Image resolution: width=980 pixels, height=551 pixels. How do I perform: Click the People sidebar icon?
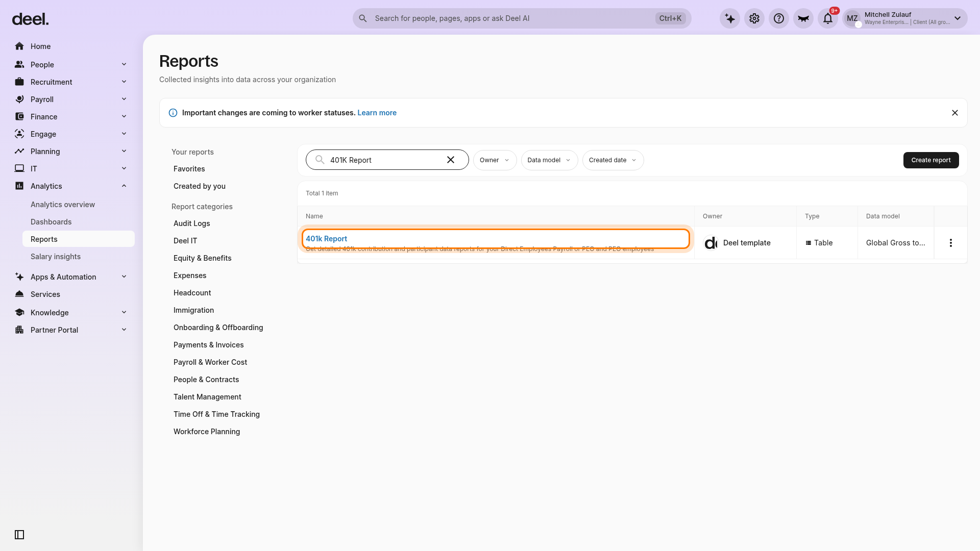[19, 65]
